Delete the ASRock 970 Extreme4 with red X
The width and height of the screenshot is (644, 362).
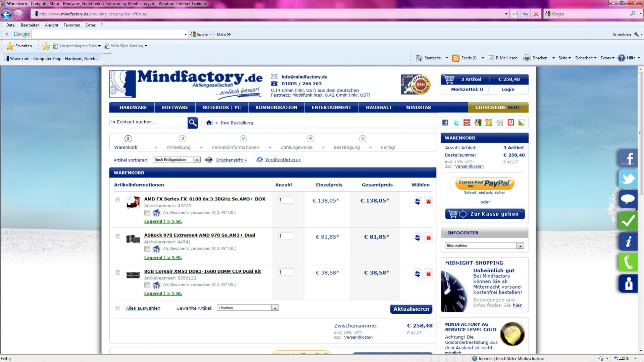[428, 238]
